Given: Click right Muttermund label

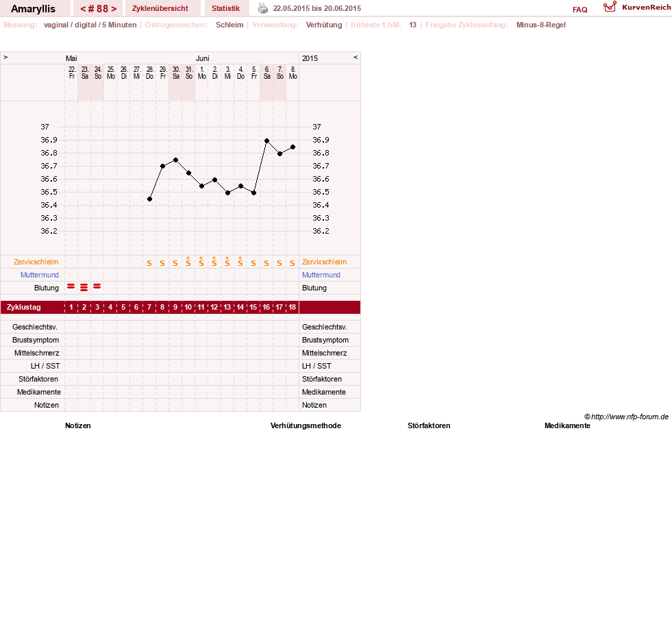Looking at the screenshot, I should [x=321, y=275].
